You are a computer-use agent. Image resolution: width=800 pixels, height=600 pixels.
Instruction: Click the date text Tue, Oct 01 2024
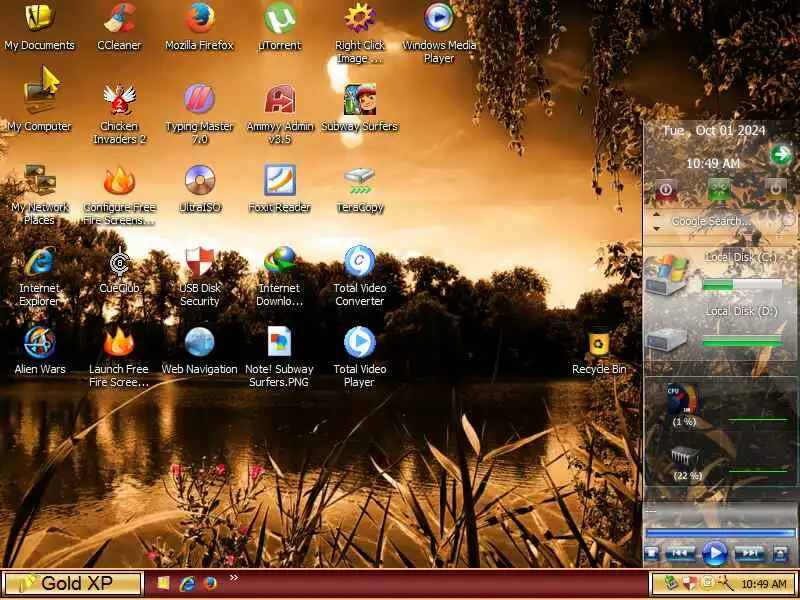(x=714, y=131)
